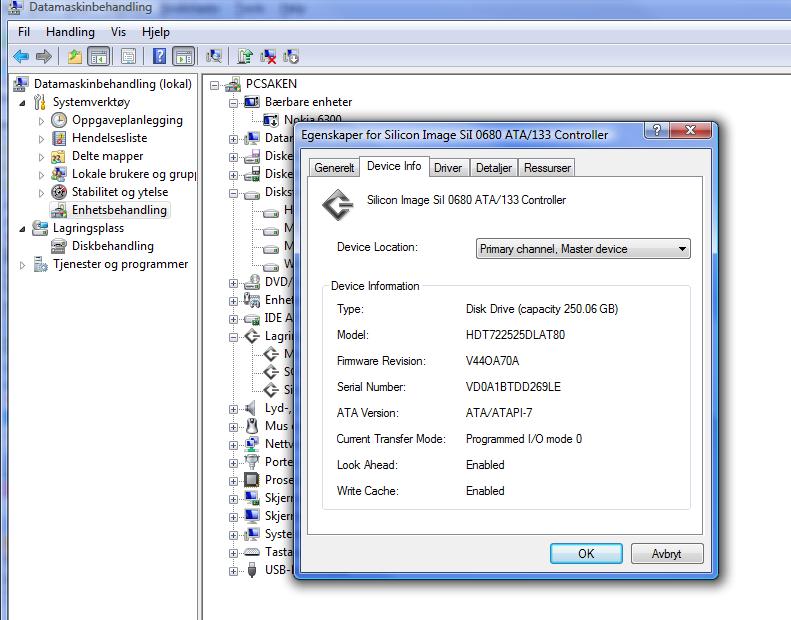Screen dimensions: 791x620
Task: Click the uninstall device red X icon
Action: [x=268, y=56]
